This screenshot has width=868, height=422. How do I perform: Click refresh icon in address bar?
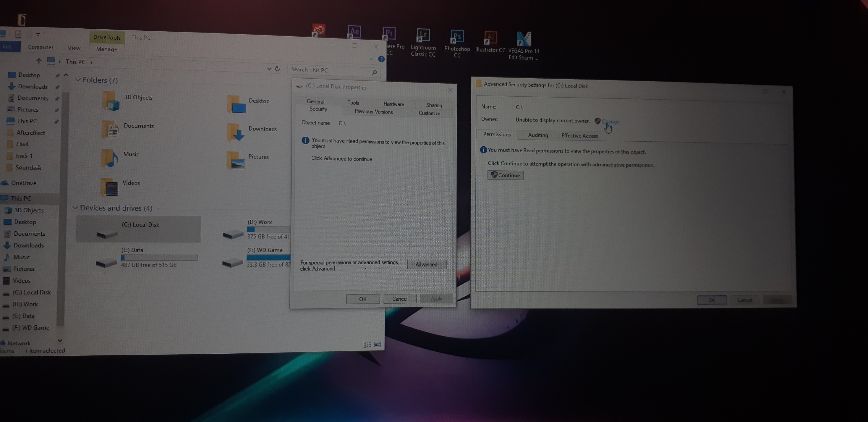pyautogui.click(x=277, y=69)
